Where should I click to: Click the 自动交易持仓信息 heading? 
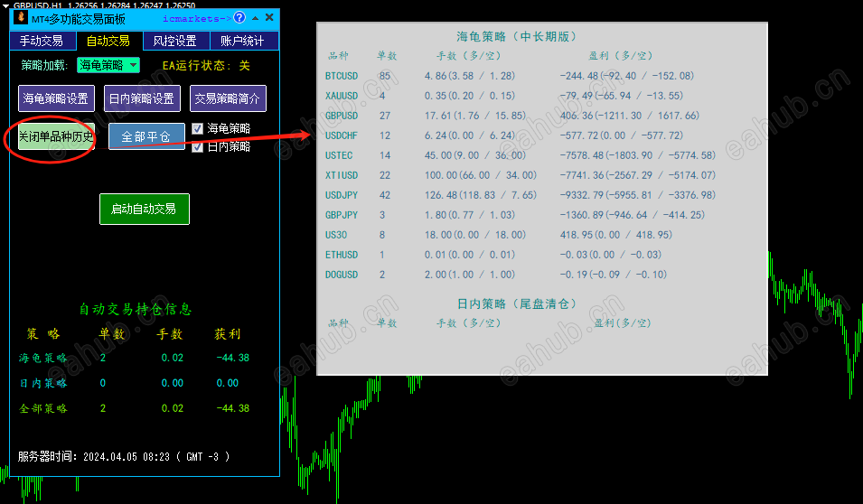136,309
